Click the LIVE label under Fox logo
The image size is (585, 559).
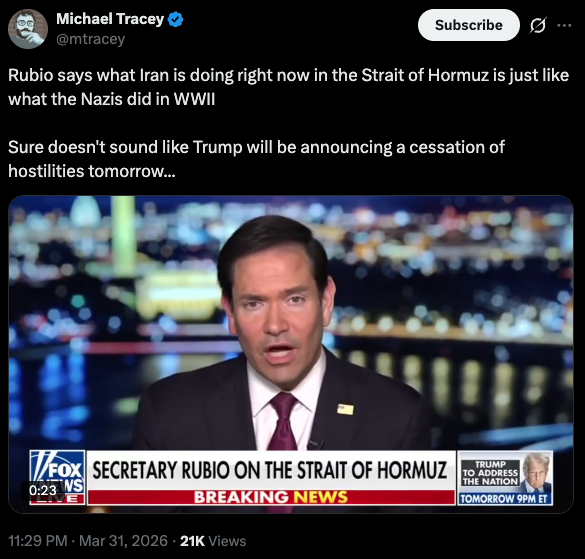(57, 499)
